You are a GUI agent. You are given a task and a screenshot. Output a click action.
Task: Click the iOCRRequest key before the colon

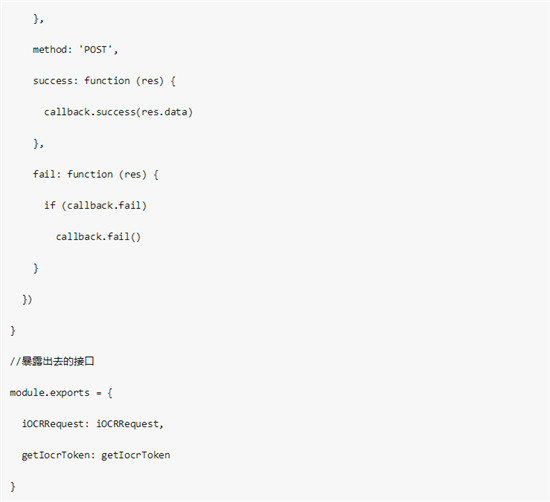[x=53, y=424]
